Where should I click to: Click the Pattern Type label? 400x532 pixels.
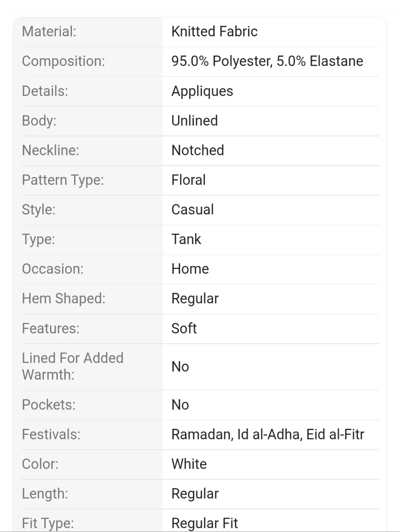pyautogui.click(x=63, y=180)
